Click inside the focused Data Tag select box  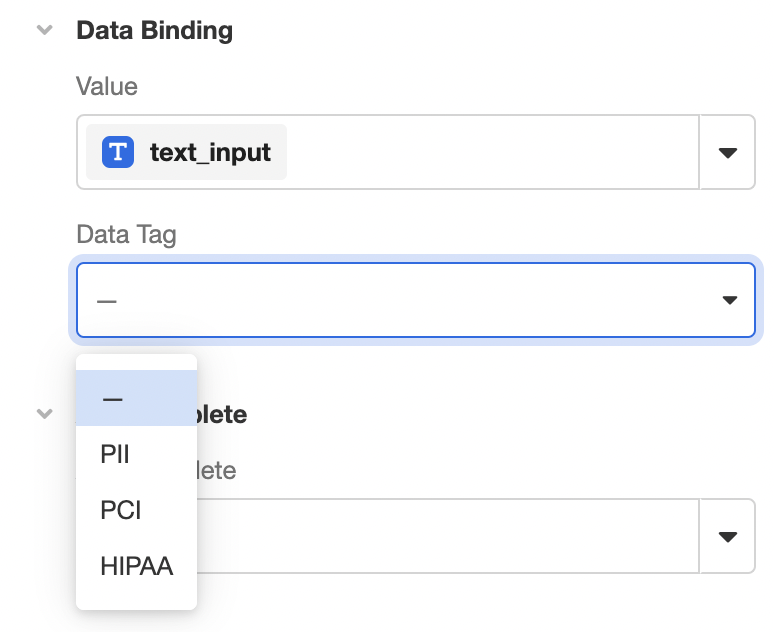coord(400,300)
